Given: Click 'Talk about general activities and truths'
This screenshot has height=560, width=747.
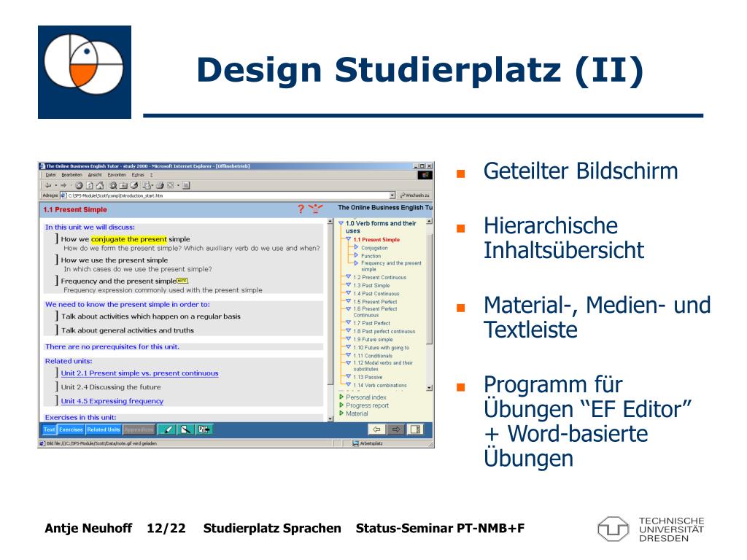Looking at the screenshot, I should click(128, 330).
